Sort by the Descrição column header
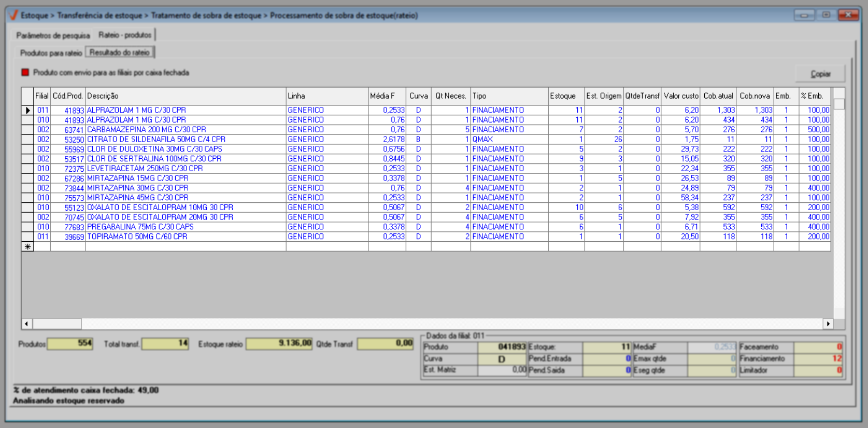Image resolution: width=868 pixels, height=428 pixels. point(185,96)
